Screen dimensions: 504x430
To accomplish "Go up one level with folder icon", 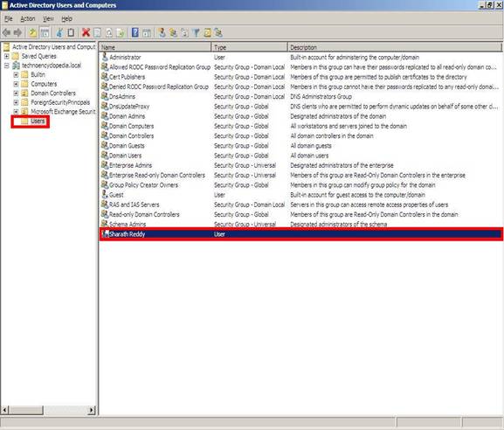I will coord(33,32).
